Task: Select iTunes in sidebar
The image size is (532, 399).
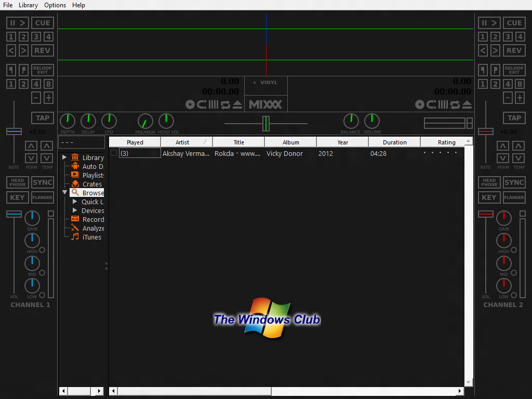Action: pyautogui.click(x=87, y=237)
